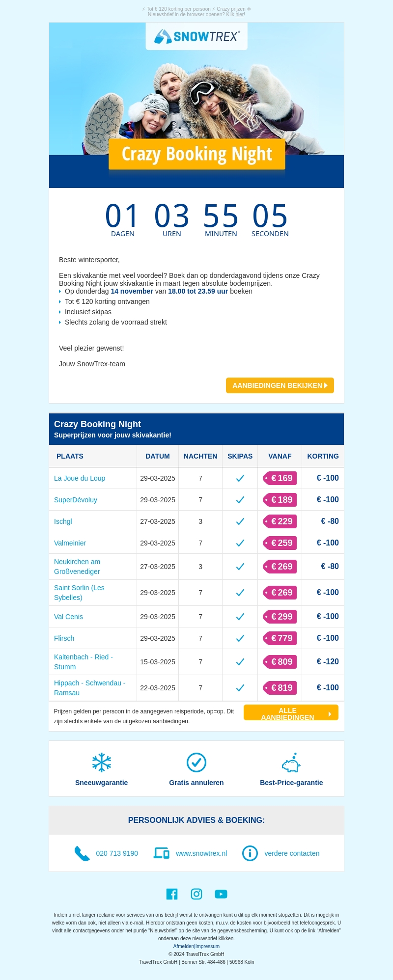This screenshot has height=980, width=393.
Task: Click the devices icon beside www.snowtrex.nl
Action: coord(162,853)
